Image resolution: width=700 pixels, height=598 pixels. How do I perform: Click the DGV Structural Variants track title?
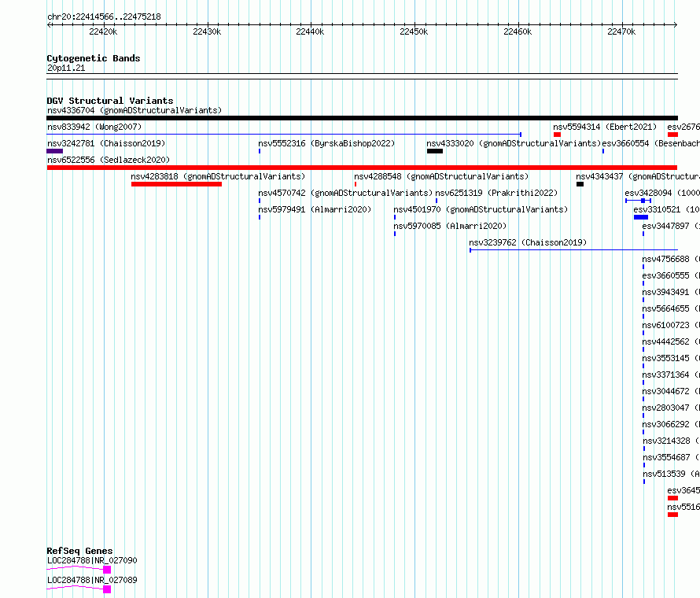[x=110, y=101]
